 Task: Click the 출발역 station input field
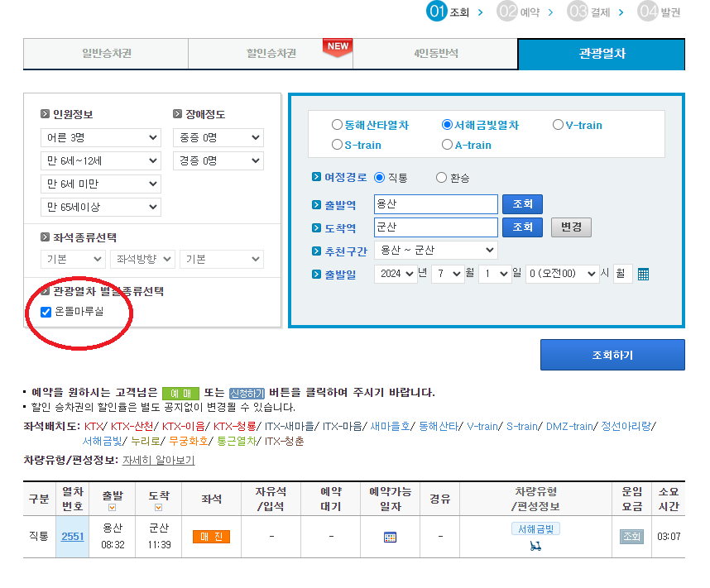tap(436, 203)
